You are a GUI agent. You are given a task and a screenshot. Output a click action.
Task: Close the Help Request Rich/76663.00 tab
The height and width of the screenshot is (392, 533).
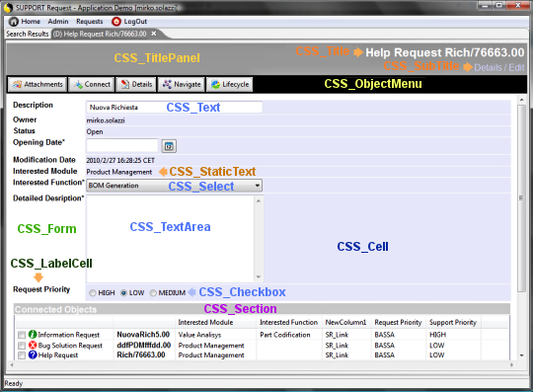click(154, 34)
